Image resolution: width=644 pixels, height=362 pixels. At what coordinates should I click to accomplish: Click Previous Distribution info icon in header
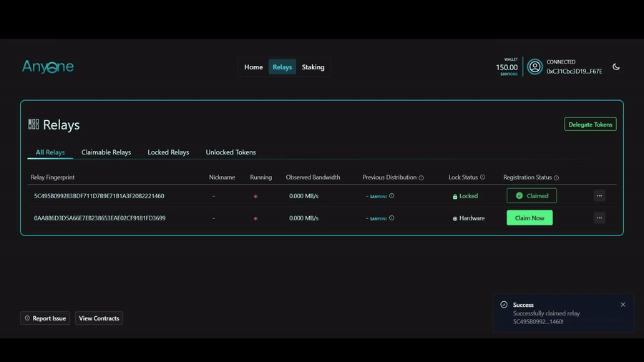421,177
